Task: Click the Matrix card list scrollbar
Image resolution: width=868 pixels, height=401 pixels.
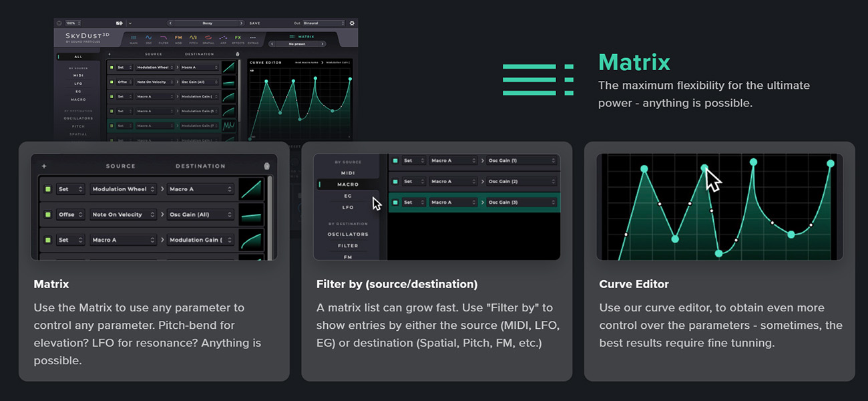Action: coord(270,219)
